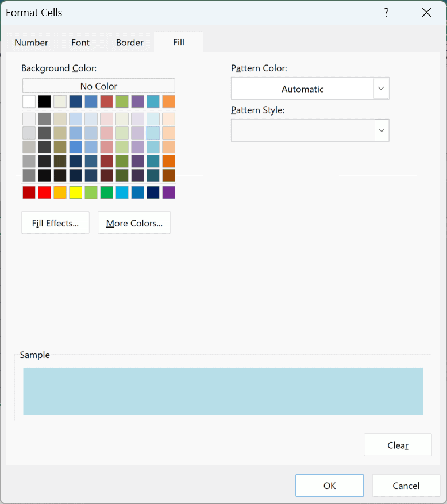
Task: Select the olive green theme swatch in top row
Action: [122, 102]
